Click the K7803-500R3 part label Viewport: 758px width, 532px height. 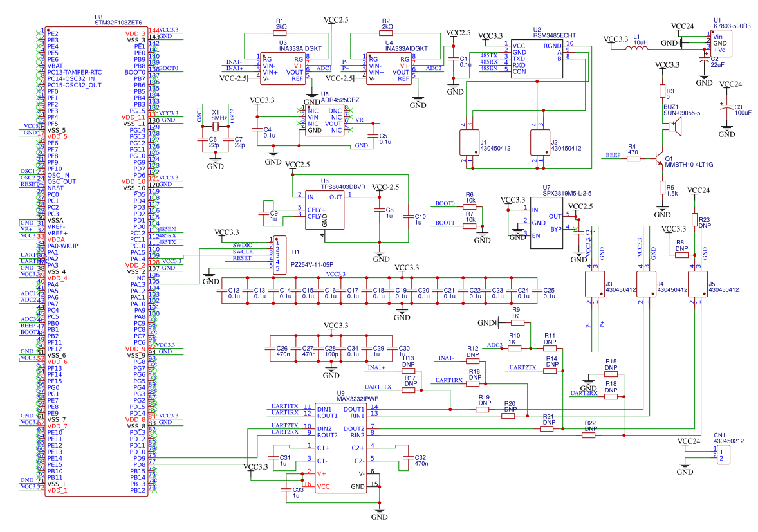(x=732, y=26)
